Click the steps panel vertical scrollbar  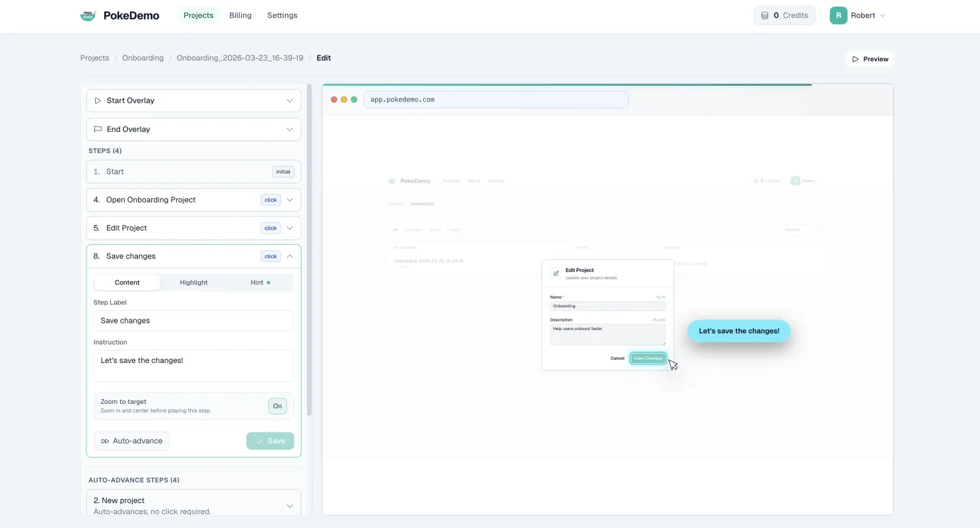pos(308,251)
